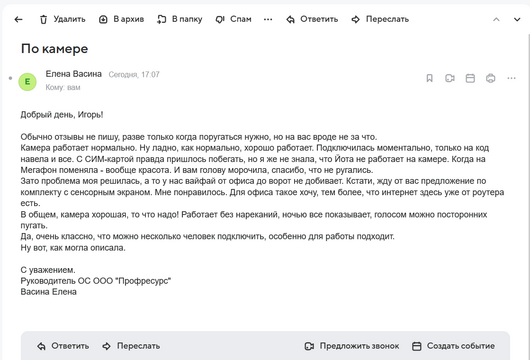The width and height of the screenshot is (530, 360).
Task: Click Переслать in the top toolbar
Action: point(380,19)
